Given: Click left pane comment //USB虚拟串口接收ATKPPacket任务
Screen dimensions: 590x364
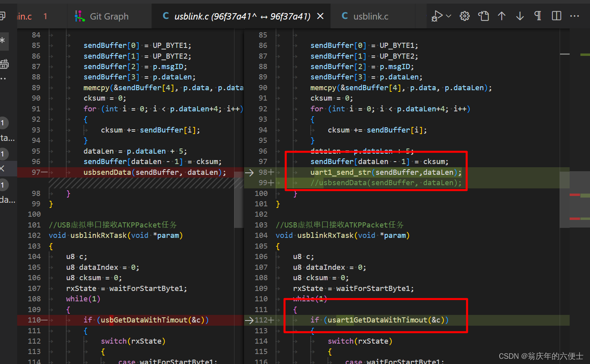Looking at the screenshot, I should 113,225.
